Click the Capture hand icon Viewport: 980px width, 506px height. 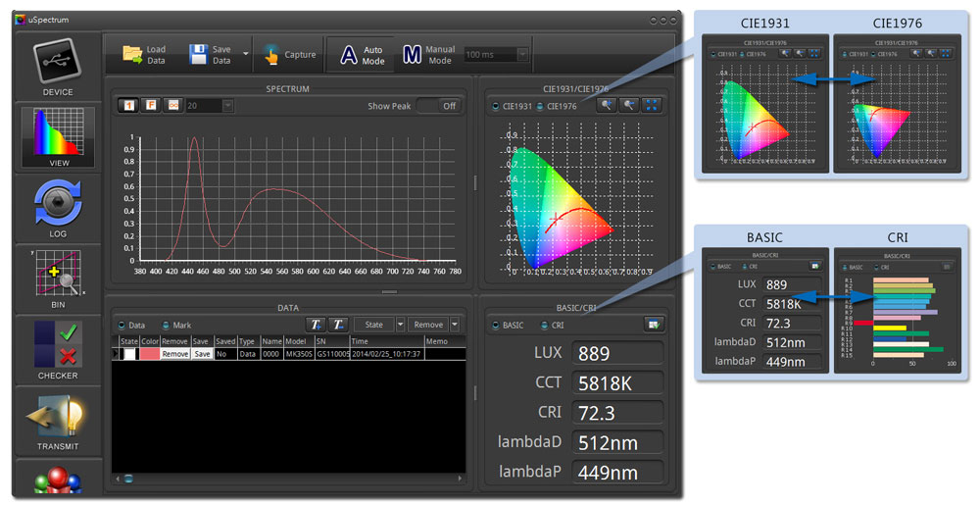(x=271, y=55)
